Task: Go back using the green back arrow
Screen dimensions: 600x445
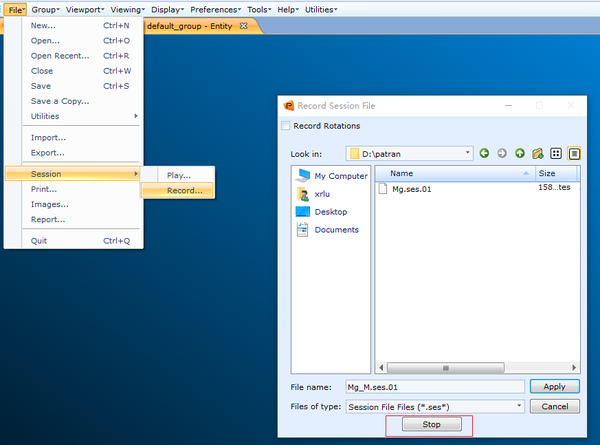Action: [x=484, y=153]
